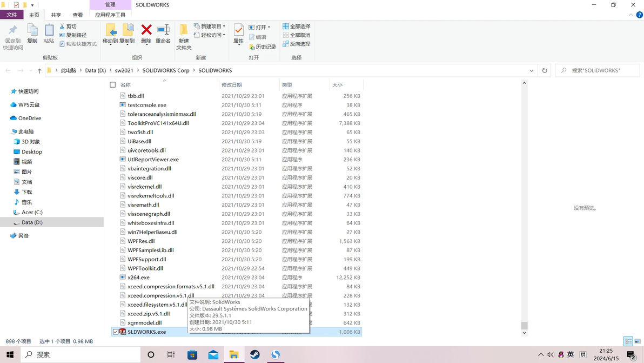Select the x264.exe file
644x363 pixels.
138,278
